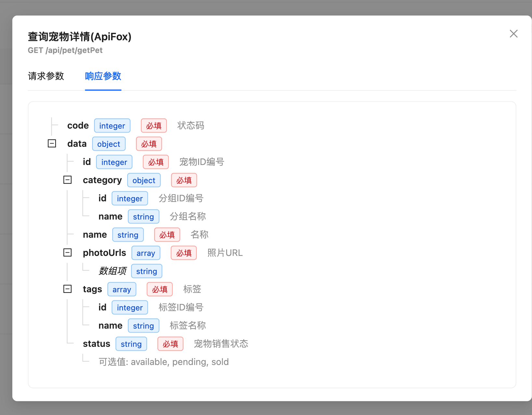Select the tags field name
Image resolution: width=532 pixels, height=415 pixels.
pyautogui.click(x=93, y=289)
